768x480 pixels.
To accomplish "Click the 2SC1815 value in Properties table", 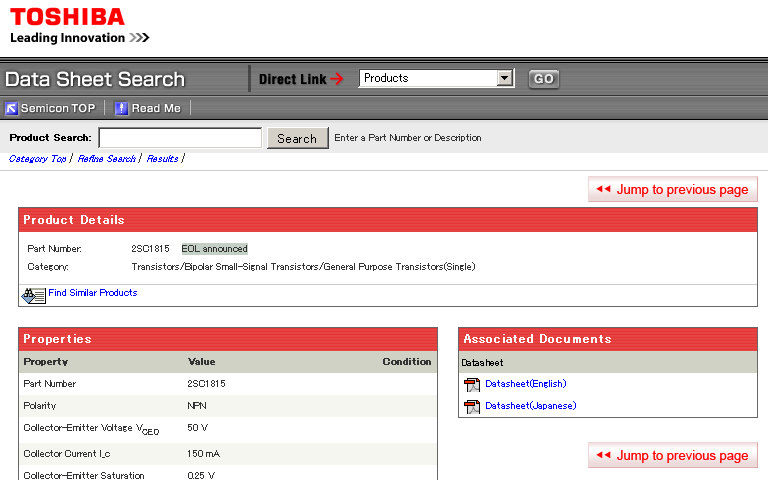I will tap(206, 384).
